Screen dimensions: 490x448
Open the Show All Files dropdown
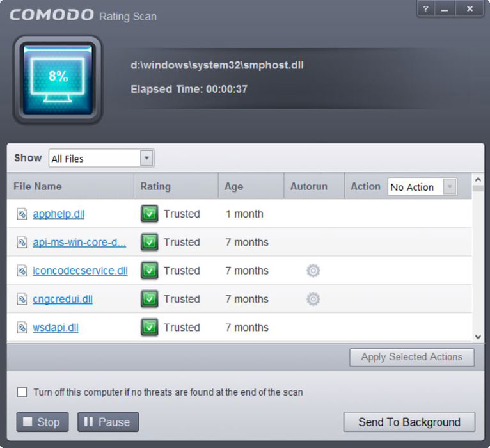[101, 158]
